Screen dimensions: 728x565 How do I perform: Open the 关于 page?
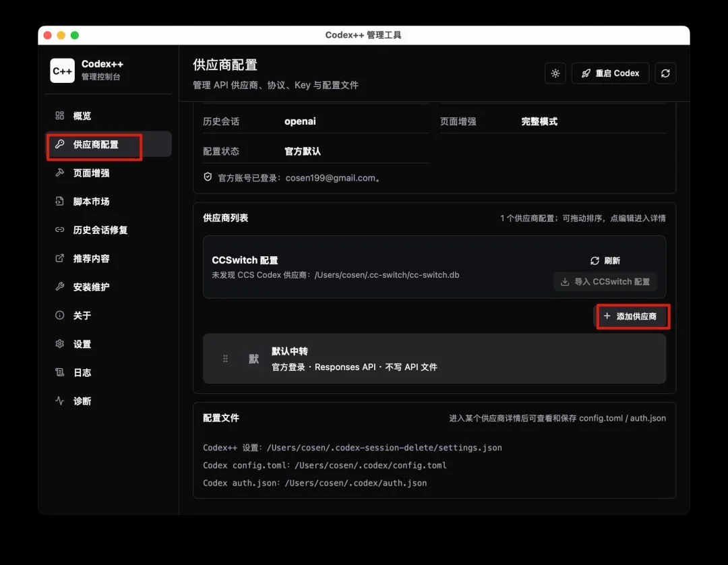pyautogui.click(x=109, y=316)
